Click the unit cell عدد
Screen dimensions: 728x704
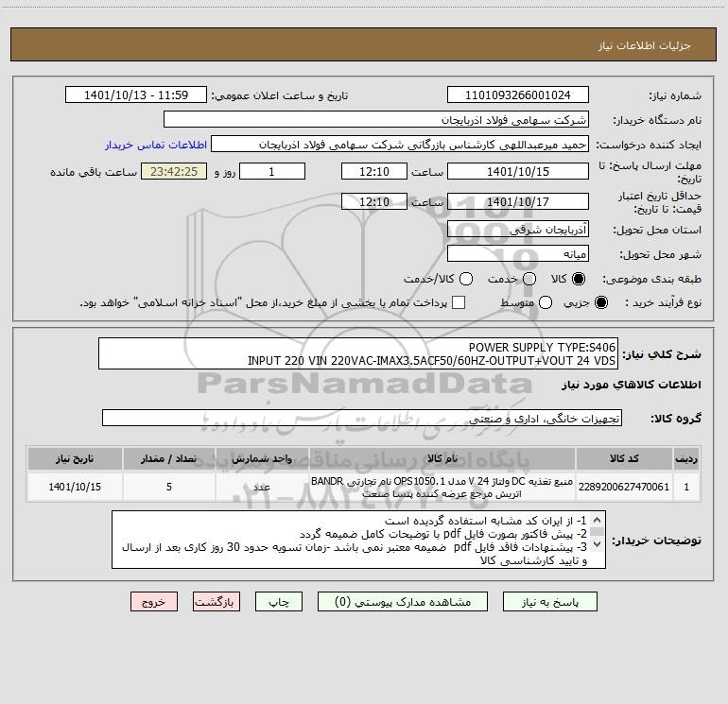262,487
